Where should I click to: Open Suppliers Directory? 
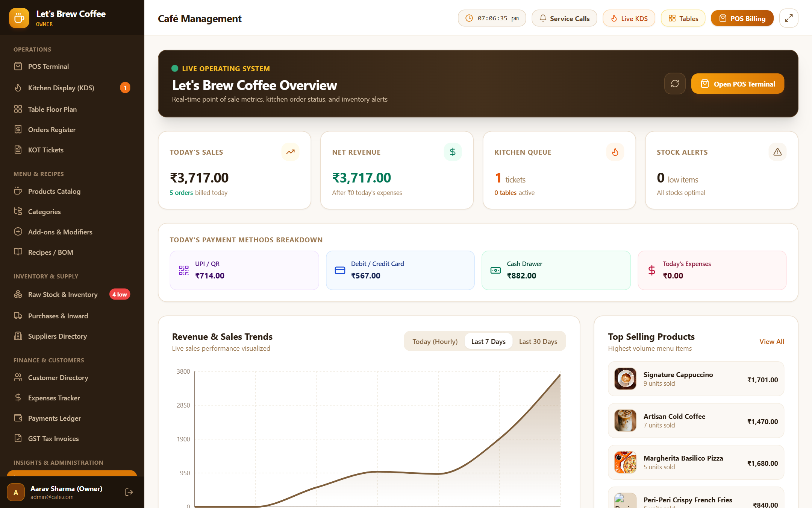click(72, 336)
